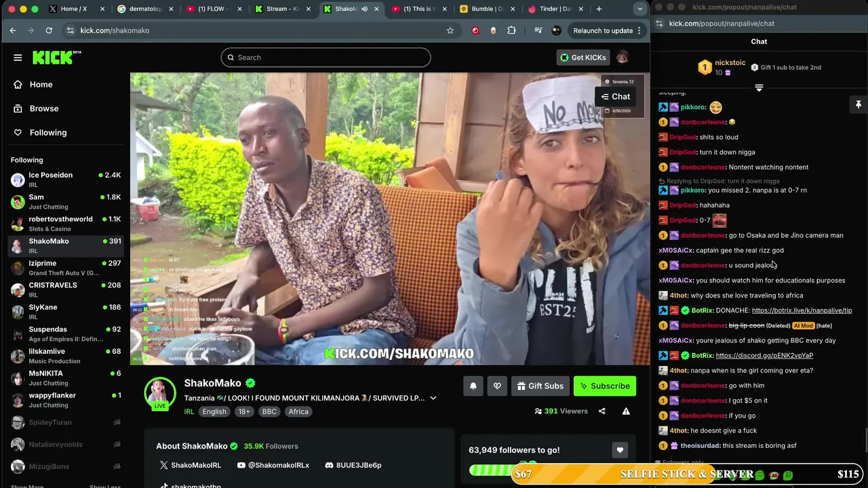Subscribe to ShakoMako
Image resolution: width=868 pixels, height=488 pixels.
pos(605,386)
